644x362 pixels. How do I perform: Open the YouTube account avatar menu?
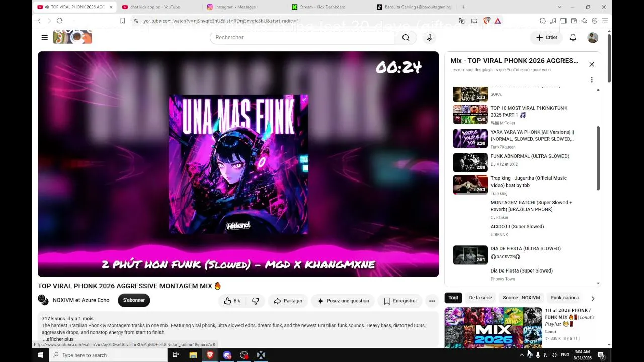593,37
